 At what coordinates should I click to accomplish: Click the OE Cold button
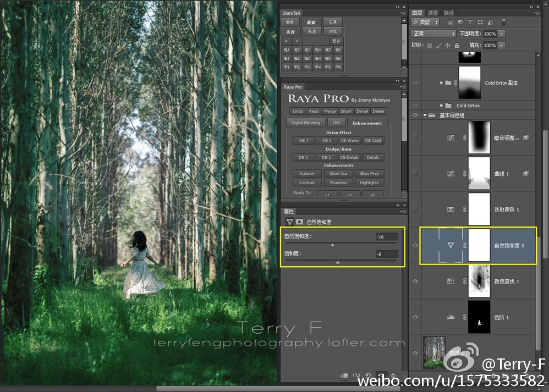(x=373, y=141)
